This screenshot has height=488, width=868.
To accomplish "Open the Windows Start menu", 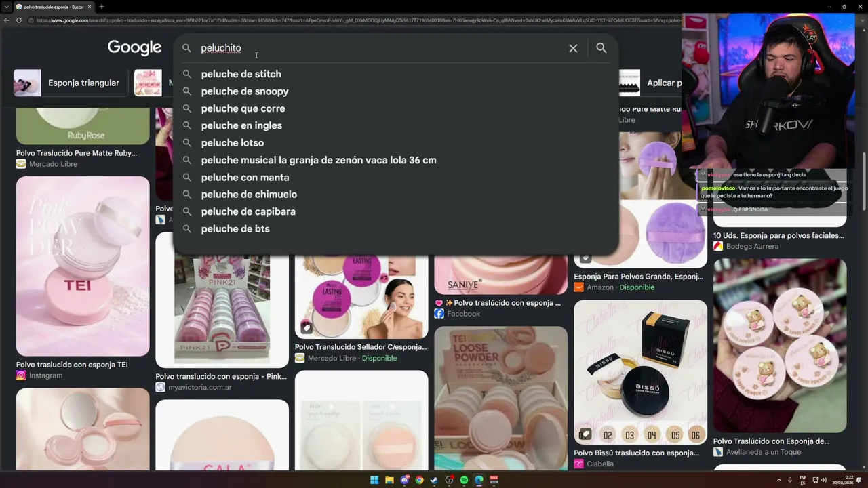I will pos(374,481).
